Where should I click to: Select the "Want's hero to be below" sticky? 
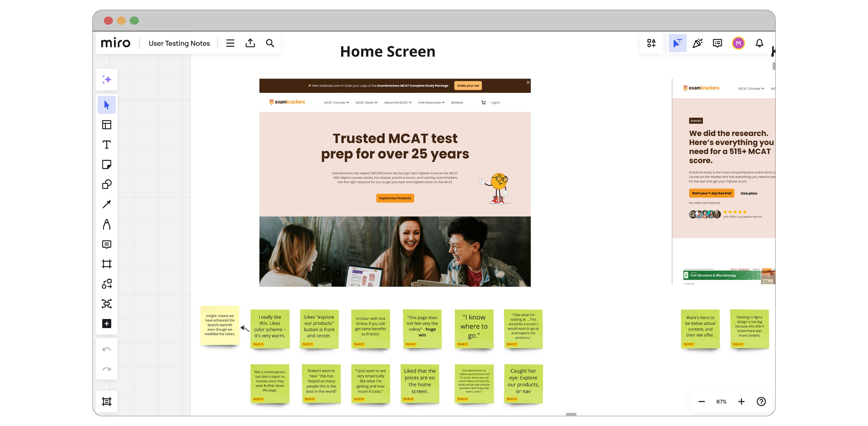[700, 329]
